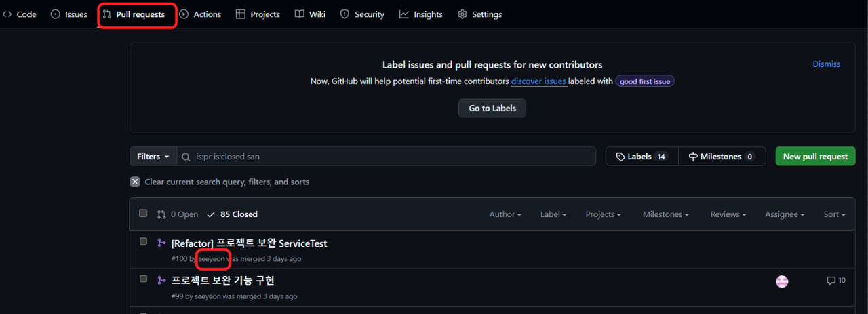Click the merged icon of pull request #99

click(x=161, y=279)
